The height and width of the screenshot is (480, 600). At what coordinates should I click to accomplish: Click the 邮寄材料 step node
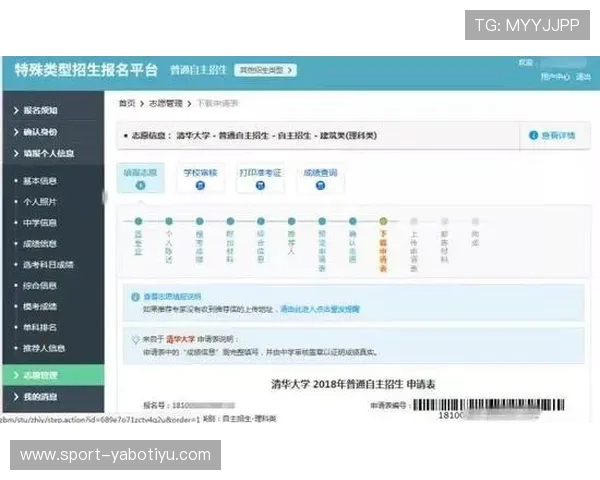click(x=444, y=221)
